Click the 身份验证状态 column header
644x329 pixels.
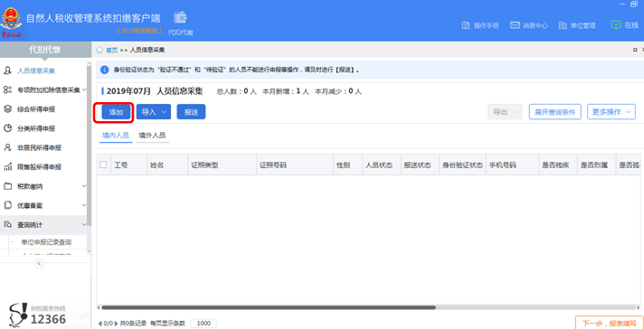tap(462, 164)
